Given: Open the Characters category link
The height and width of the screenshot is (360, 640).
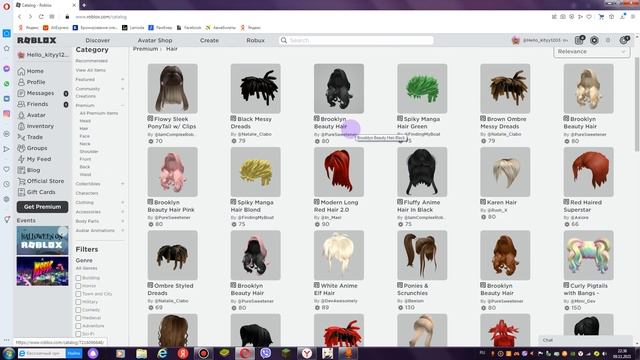Looking at the screenshot, I should (87, 193).
